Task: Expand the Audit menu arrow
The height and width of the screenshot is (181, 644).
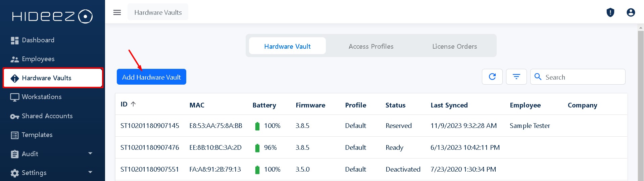Action: click(x=90, y=153)
